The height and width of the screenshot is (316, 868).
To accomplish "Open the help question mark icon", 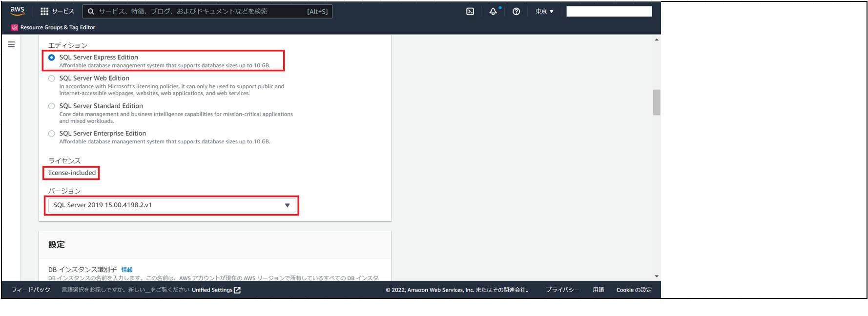I will (516, 11).
